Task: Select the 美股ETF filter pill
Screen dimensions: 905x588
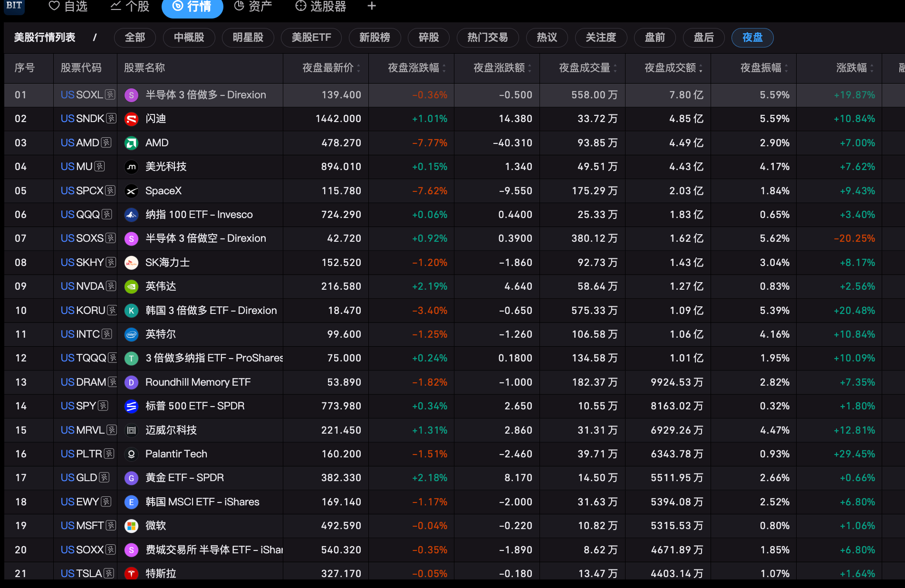Action: 311,38
